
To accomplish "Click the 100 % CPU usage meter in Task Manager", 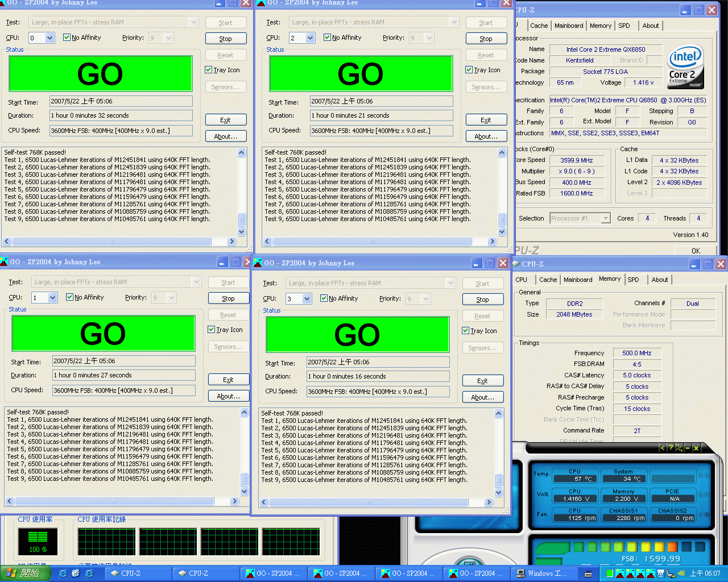I will (x=38, y=541).
